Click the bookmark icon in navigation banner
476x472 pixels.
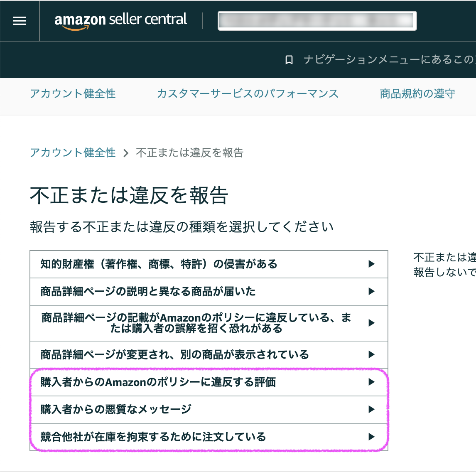point(289,60)
